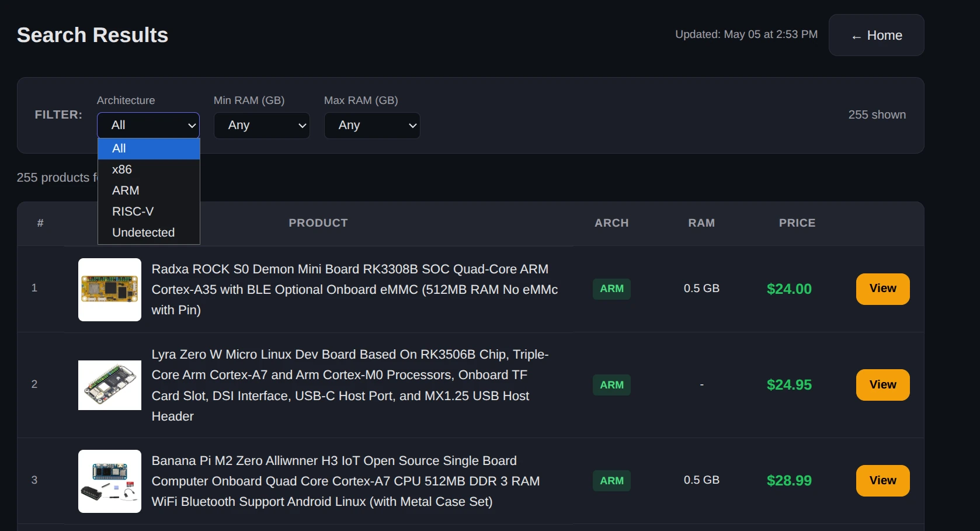Click the # column header

click(x=40, y=223)
